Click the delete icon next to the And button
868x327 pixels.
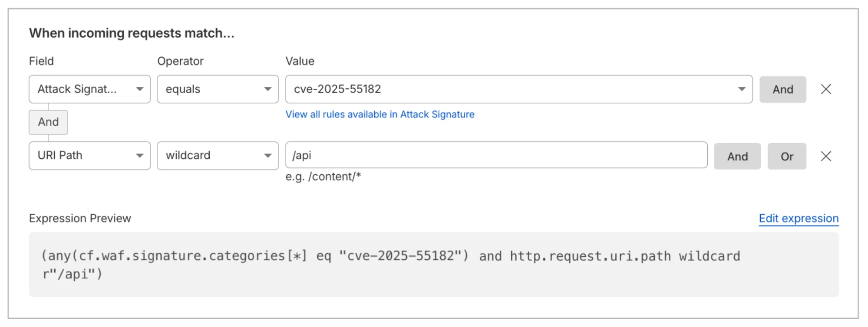click(826, 89)
